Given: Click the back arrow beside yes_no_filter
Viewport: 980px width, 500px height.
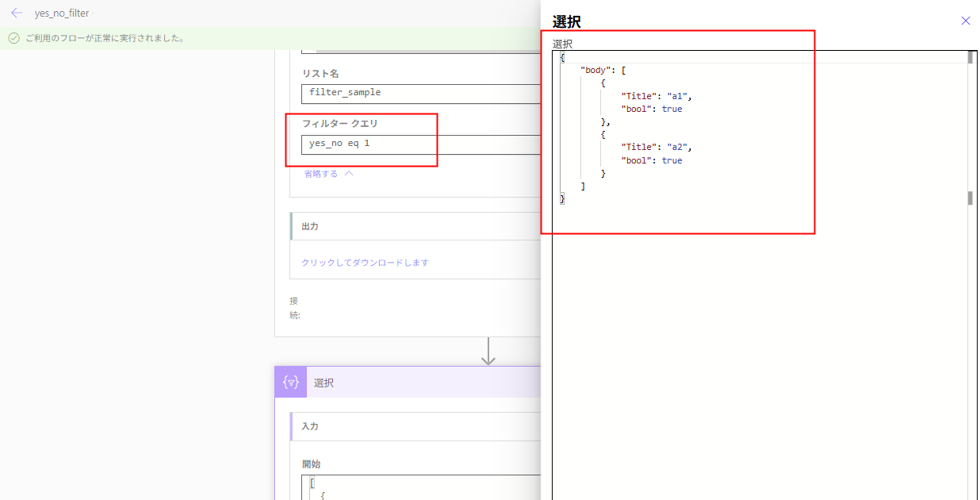Looking at the screenshot, I should 16,13.
